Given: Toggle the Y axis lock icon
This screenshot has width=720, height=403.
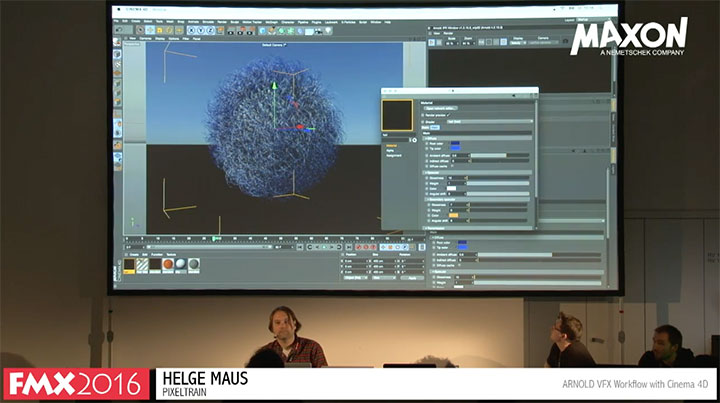Looking at the screenshot, I should click(201, 31).
